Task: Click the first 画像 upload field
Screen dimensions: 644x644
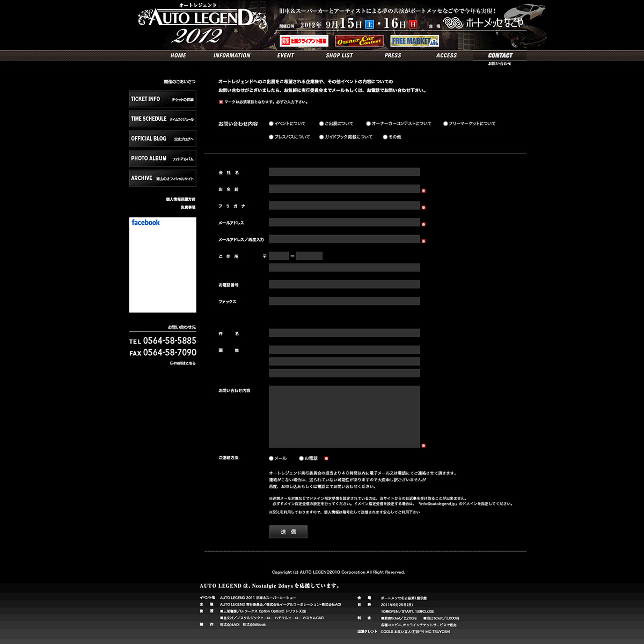Action: point(345,350)
